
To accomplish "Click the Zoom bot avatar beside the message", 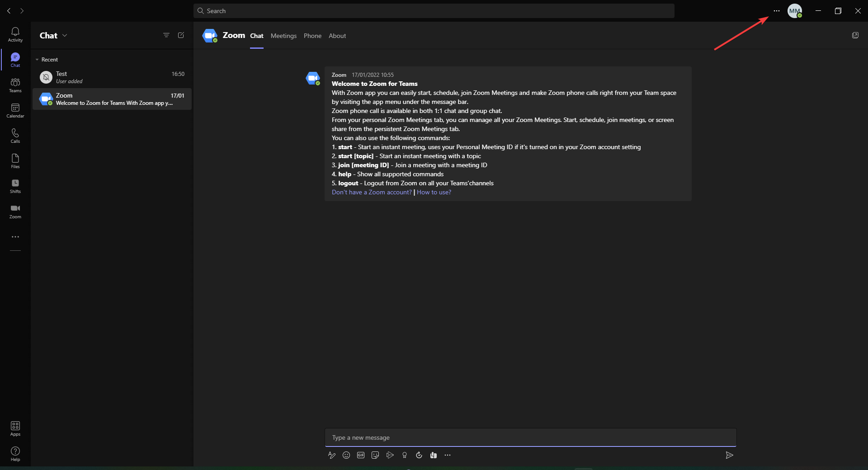I will pyautogui.click(x=313, y=78).
